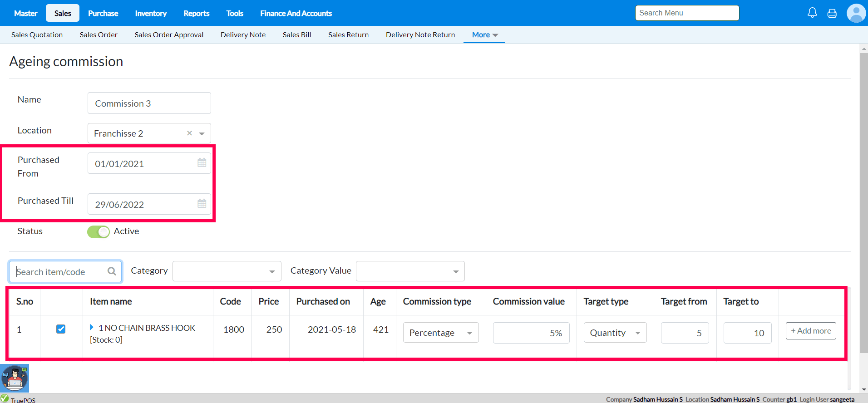The image size is (868, 403).
Task: Click the vertical page scrollbar
Action: (863, 204)
